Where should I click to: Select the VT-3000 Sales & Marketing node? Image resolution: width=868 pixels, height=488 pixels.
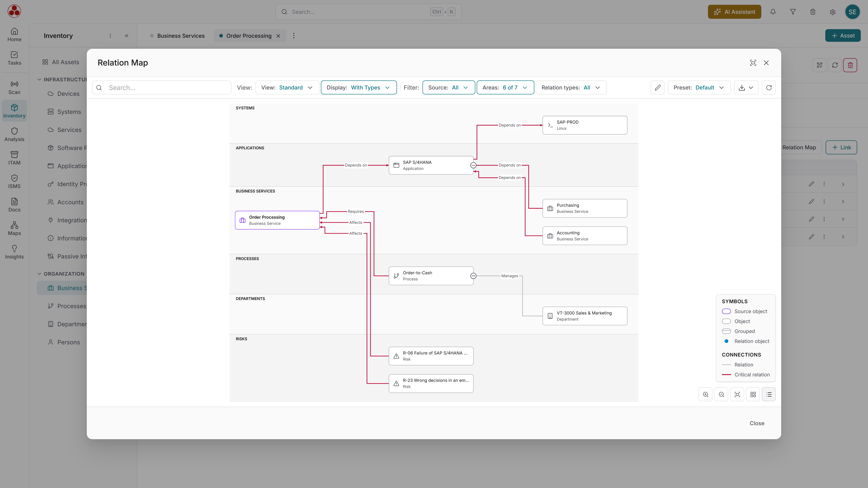tap(585, 316)
